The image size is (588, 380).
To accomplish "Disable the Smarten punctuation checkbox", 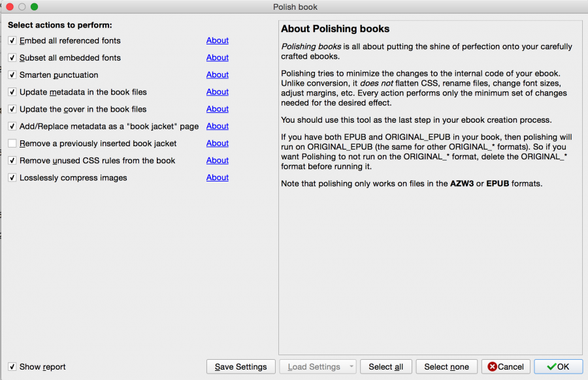I will (12, 75).
